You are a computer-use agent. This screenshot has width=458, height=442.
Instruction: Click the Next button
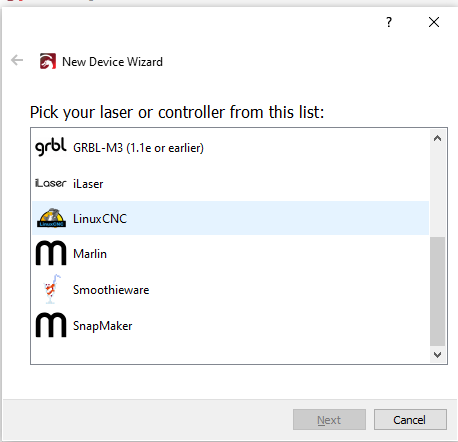(x=329, y=420)
